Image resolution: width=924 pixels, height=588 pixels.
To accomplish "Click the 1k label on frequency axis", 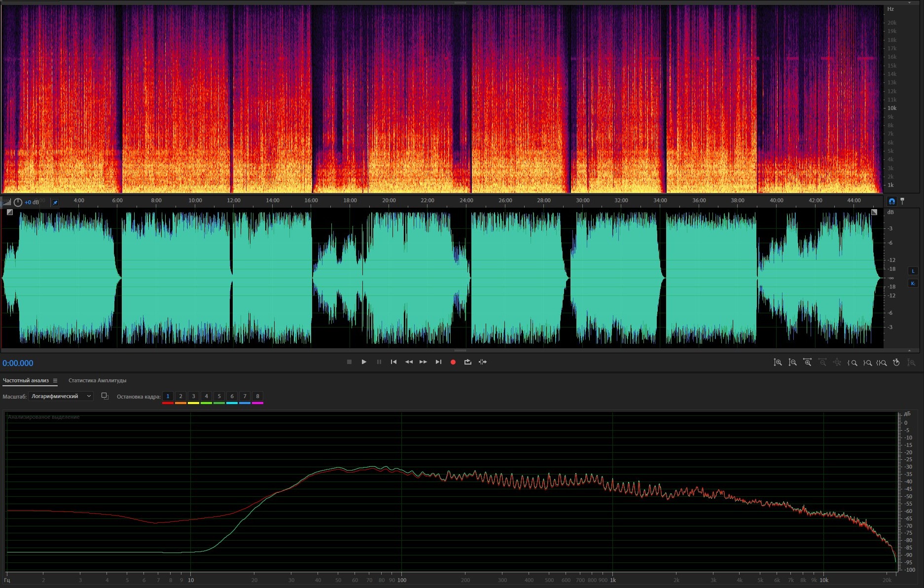I will 613,580.
